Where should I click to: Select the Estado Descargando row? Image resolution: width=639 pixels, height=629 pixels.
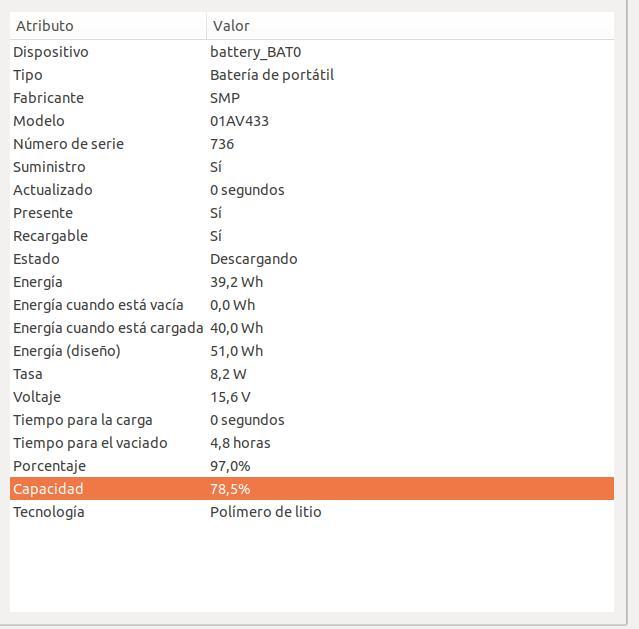point(312,259)
